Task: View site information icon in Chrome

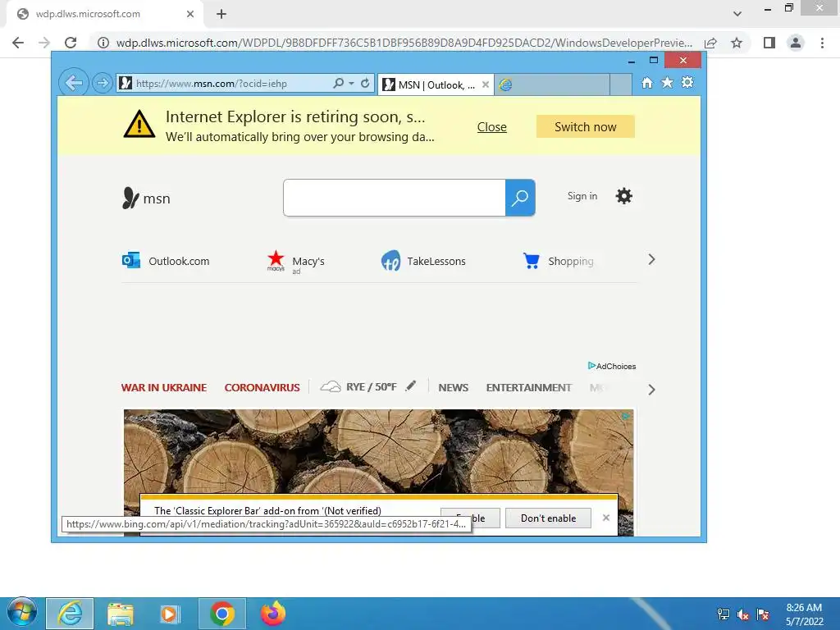Action: click(103, 43)
